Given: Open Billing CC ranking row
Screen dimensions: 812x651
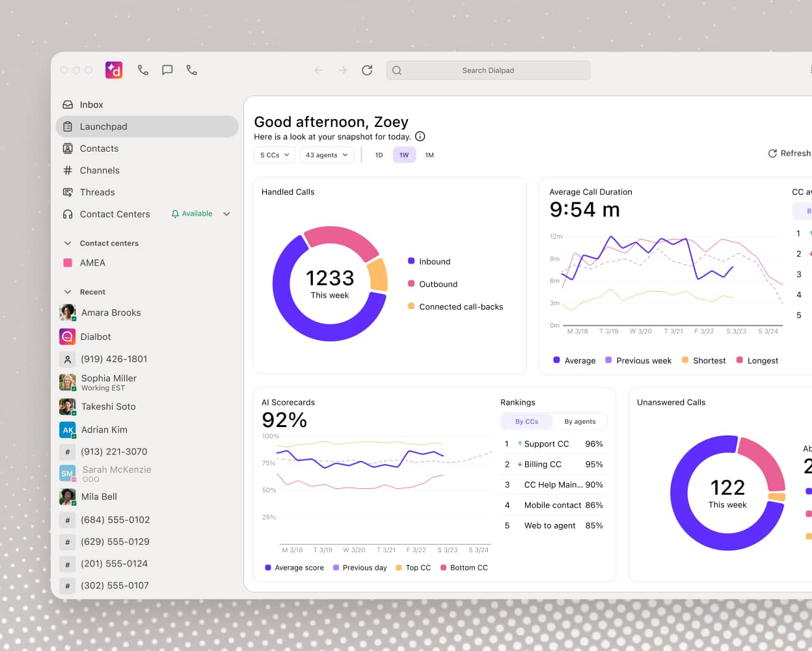Looking at the screenshot, I should click(x=554, y=464).
